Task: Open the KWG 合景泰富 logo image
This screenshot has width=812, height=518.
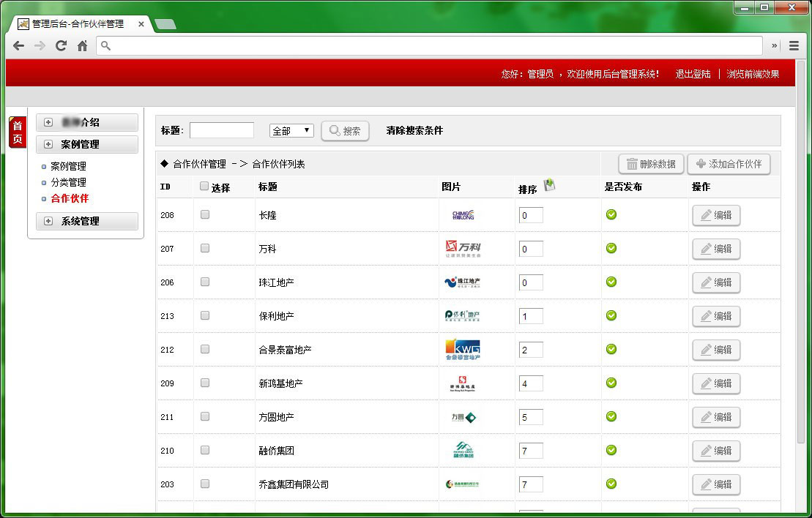Action: pos(463,349)
